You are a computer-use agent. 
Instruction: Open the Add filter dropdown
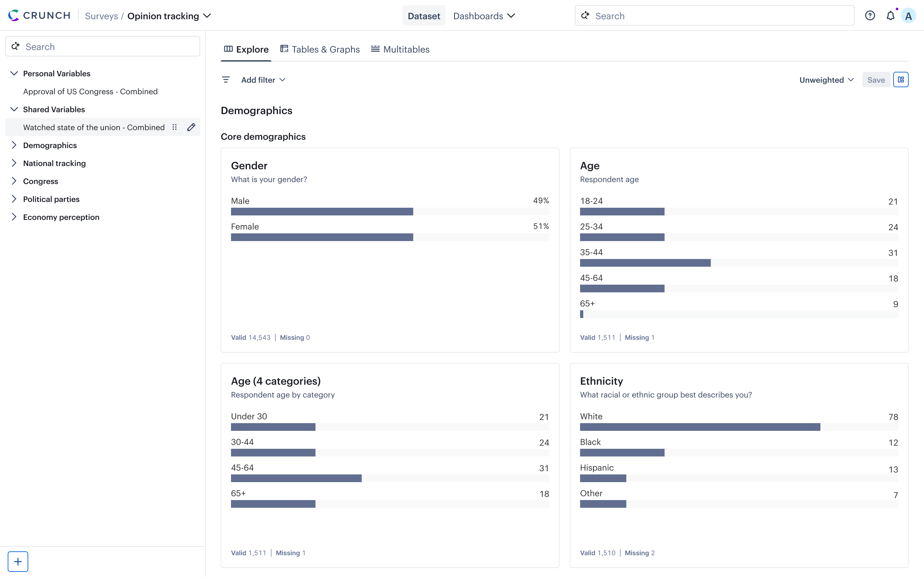pos(263,80)
